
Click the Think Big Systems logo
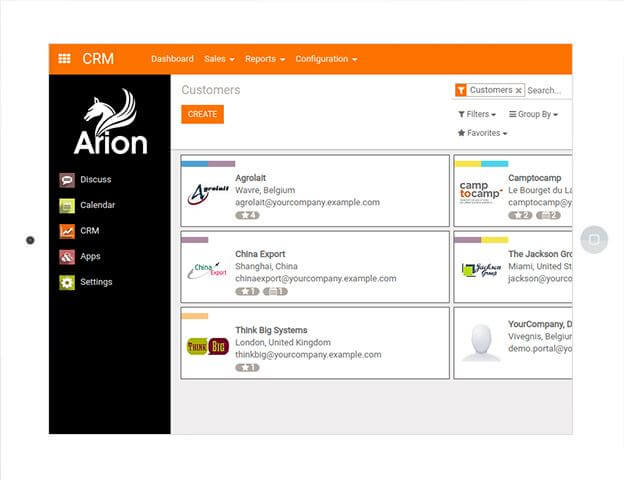(208, 346)
